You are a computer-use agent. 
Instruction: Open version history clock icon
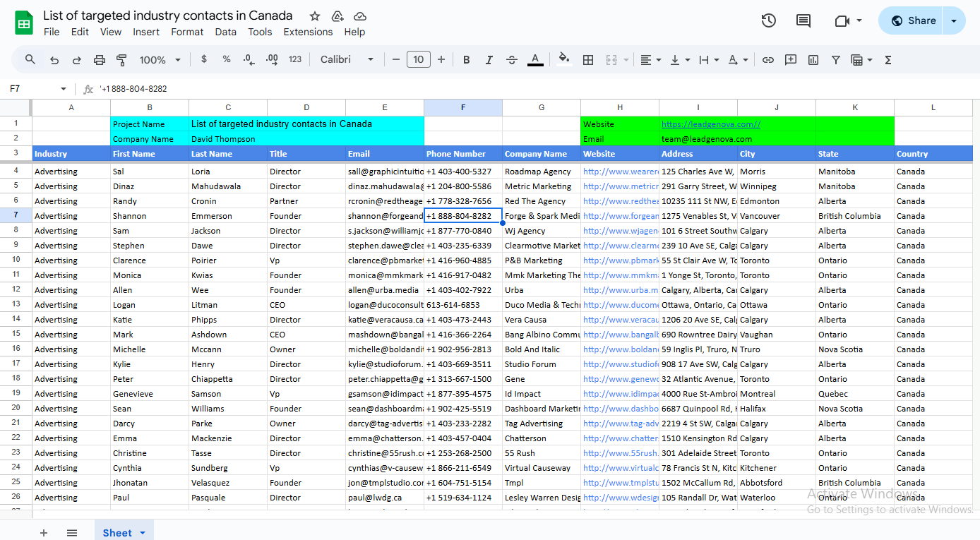pyautogui.click(x=769, y=20)
